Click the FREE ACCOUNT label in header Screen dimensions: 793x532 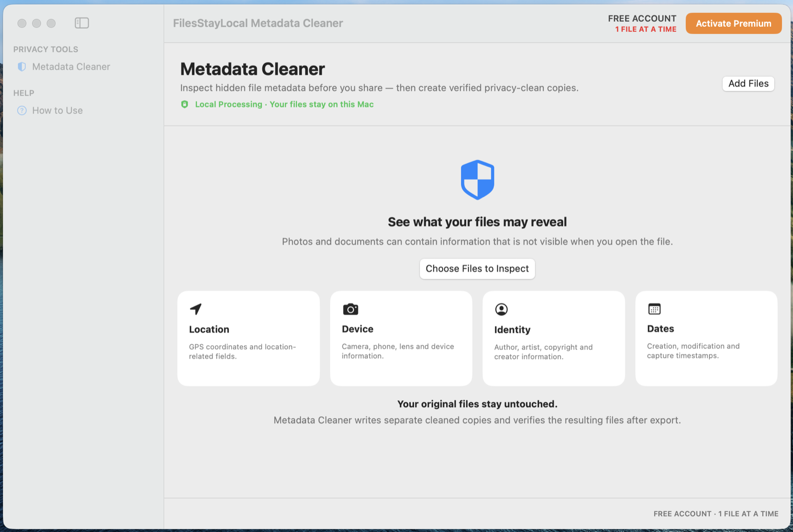(x=642, y=18)
